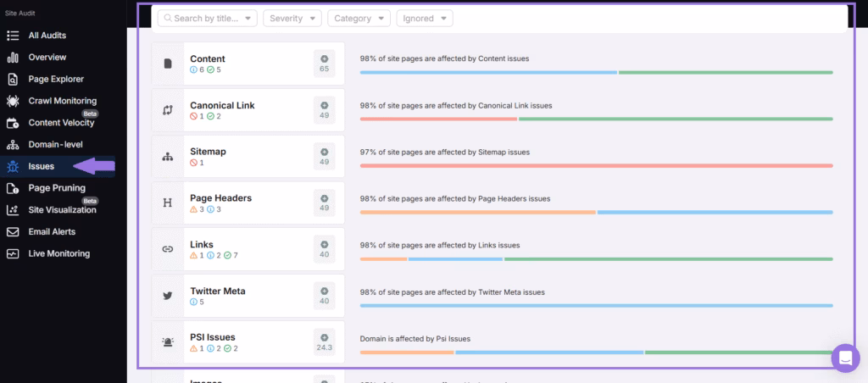
Task: Click the Links chain icon
Action: tap(168, 249)
